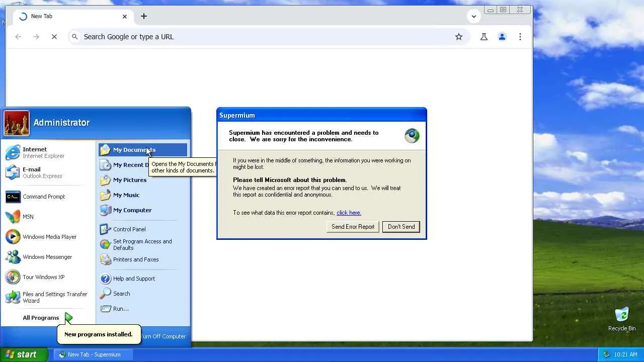Bookmark this tab with the star icon

tap(459, 37)
